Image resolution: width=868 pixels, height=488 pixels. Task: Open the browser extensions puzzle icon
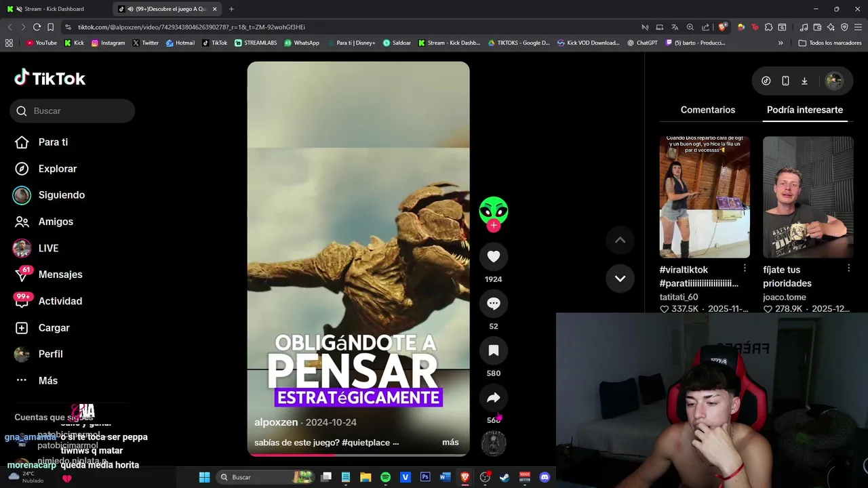(x=768, y=27)
